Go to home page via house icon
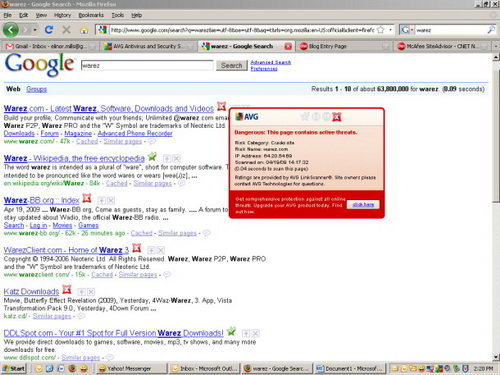The width and height of the screenshot is (500, 375). coord(84,30)
